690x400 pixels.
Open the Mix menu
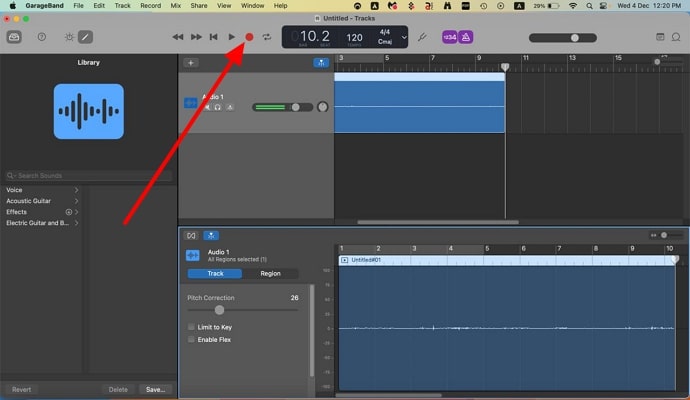(176, 6)
